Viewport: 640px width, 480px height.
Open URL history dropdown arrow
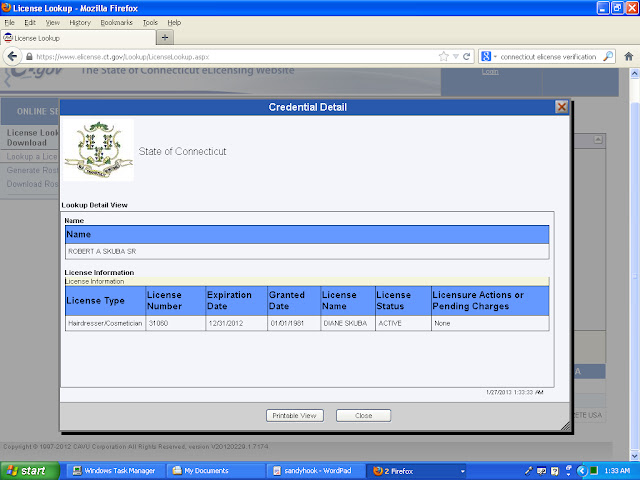[456, 56]
